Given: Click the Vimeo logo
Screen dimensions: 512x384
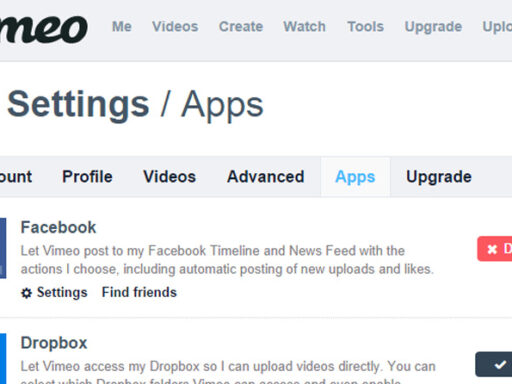Looking at the screenshot, I should point(43,29).
